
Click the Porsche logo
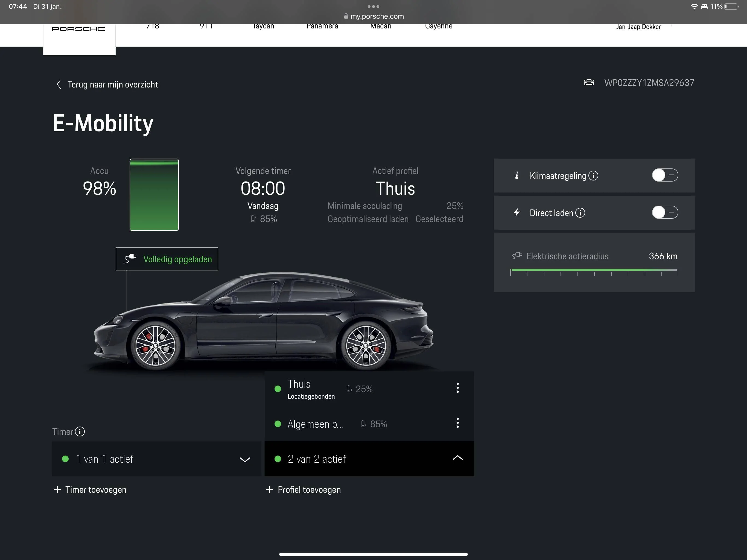coord(78,29)
